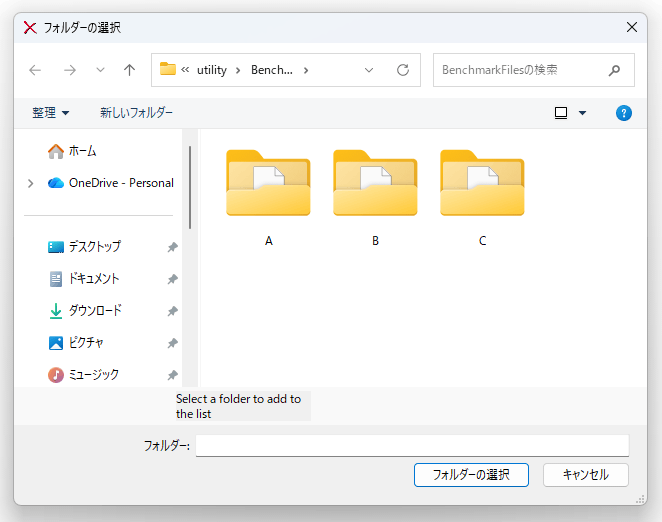Click the フォルダー name input field

click(411, 445)
